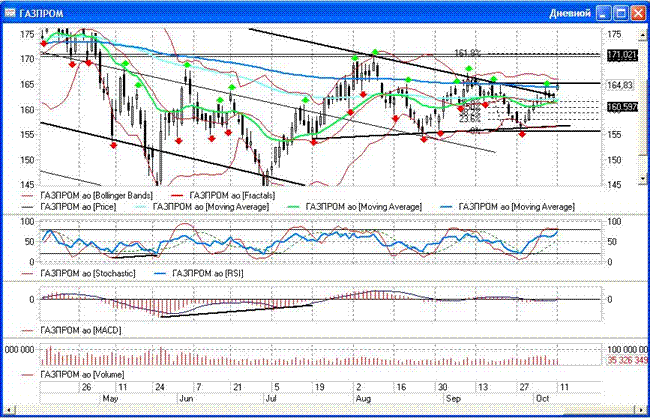
Task: Click the 160,597 price marker
Action: point(622,107)
